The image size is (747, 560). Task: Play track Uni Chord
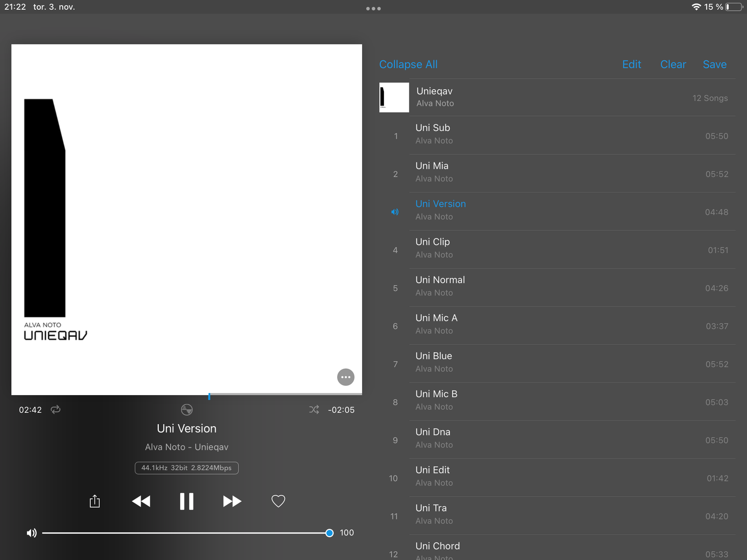(x=557, y=548)
